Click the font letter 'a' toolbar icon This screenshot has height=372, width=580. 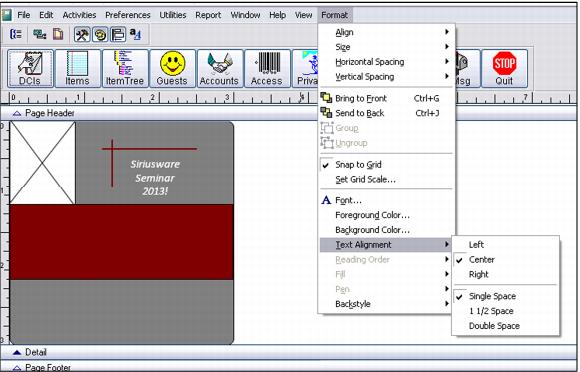[135, 34]
